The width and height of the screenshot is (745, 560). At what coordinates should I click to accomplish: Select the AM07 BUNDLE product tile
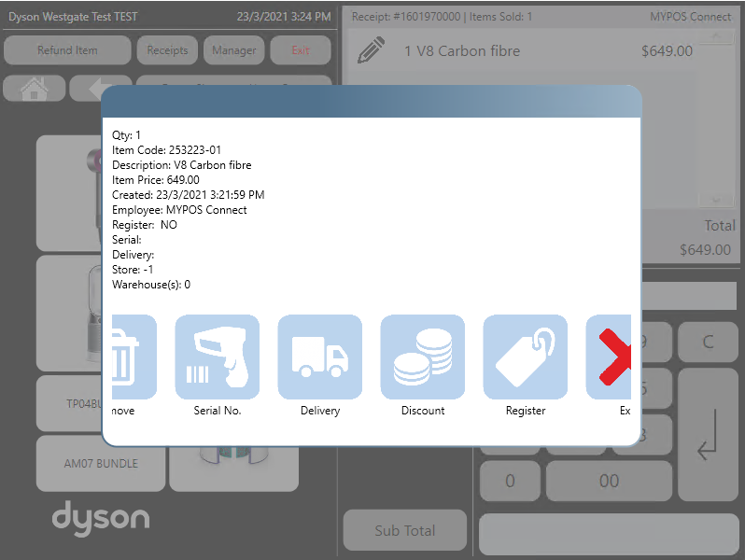[x=101, y=463]
